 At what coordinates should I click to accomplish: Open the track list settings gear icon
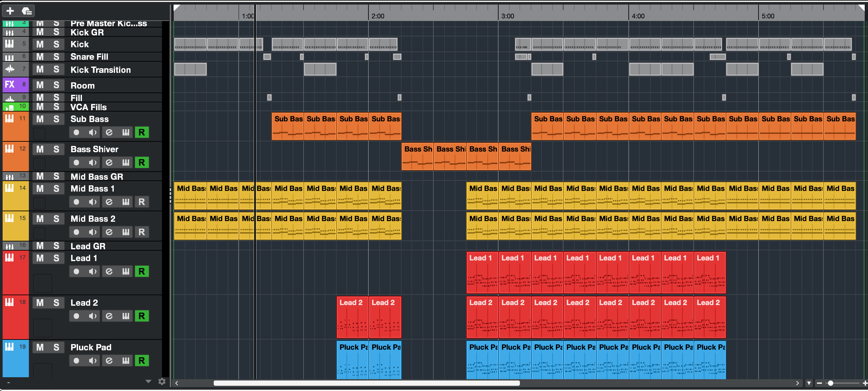[162, 381]
